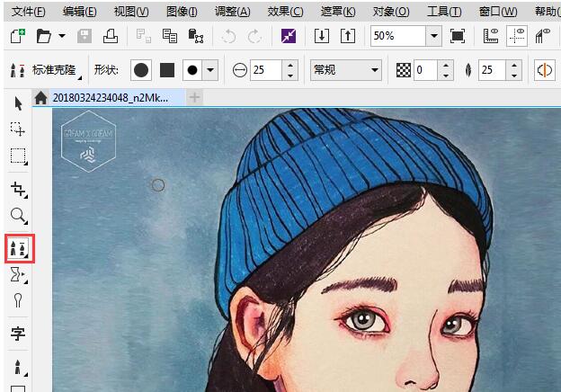Select the rectangle mask tool
The height and width of the screenshot is (392, 561).
click(x=18, y=156)
